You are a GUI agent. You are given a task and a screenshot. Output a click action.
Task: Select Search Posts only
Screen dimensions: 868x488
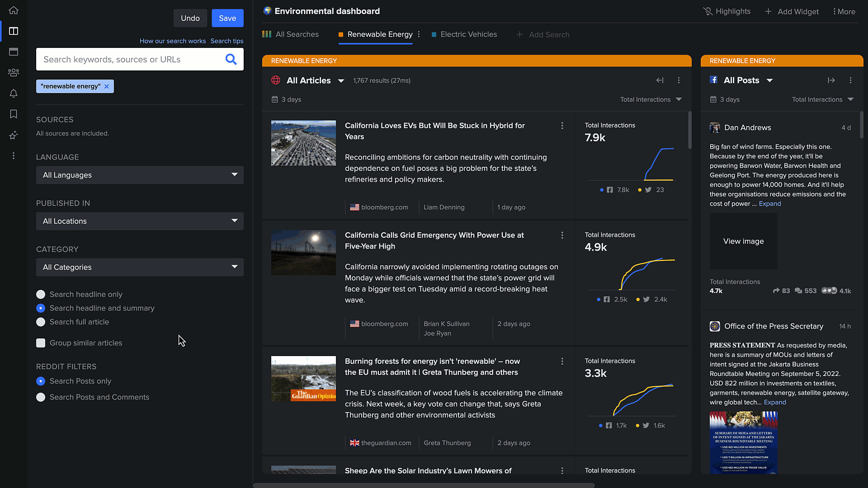pyautogui.click(x=41, y=381)
